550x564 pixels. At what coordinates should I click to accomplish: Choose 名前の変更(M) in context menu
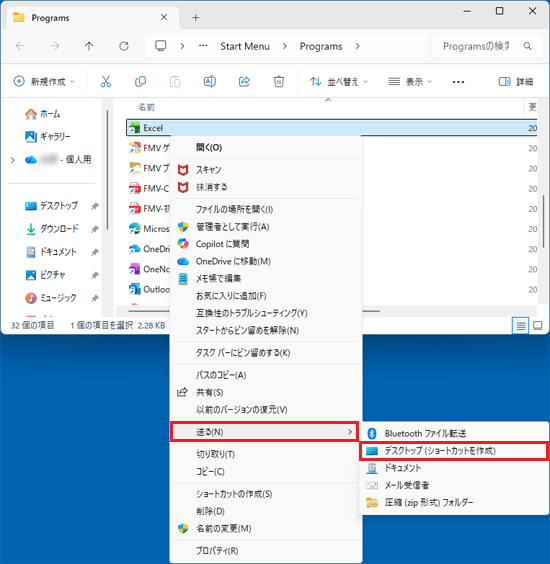click(x=266, y=528)
